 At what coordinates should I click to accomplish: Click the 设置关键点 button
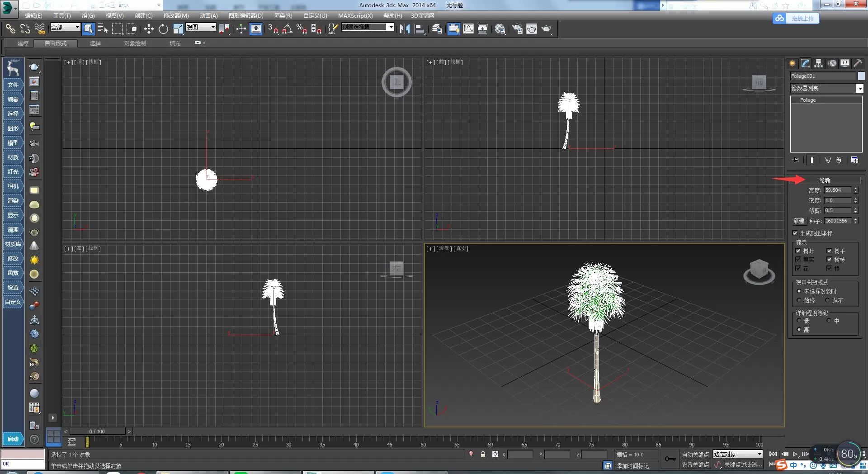coord(695,465)
